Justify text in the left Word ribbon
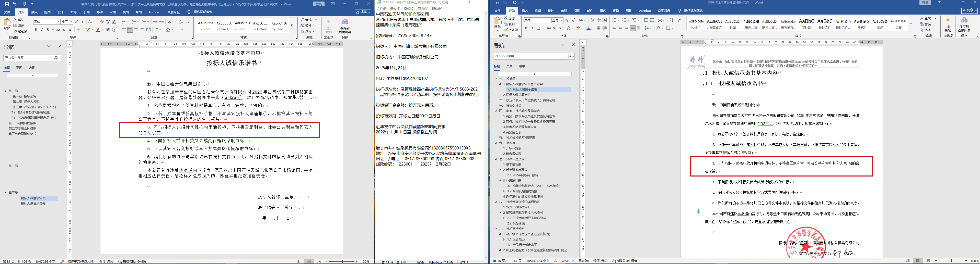Screen dimensions: 980x264 [142, 30]
